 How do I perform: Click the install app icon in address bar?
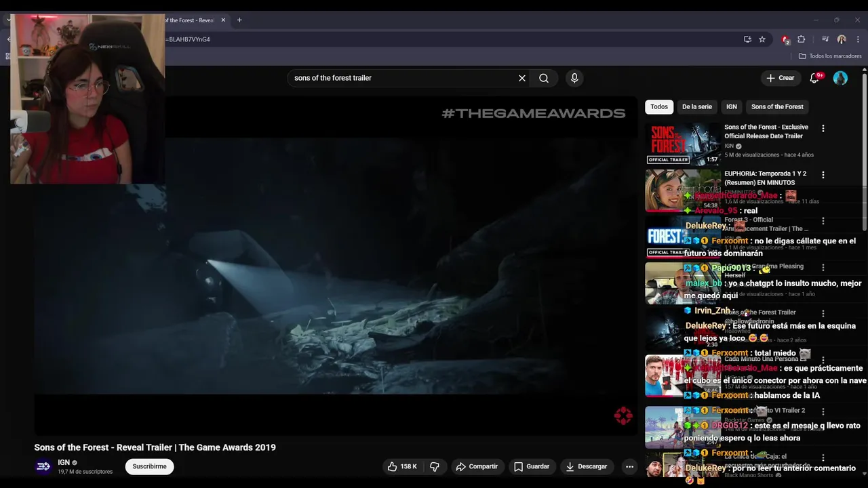coord(747,39)
